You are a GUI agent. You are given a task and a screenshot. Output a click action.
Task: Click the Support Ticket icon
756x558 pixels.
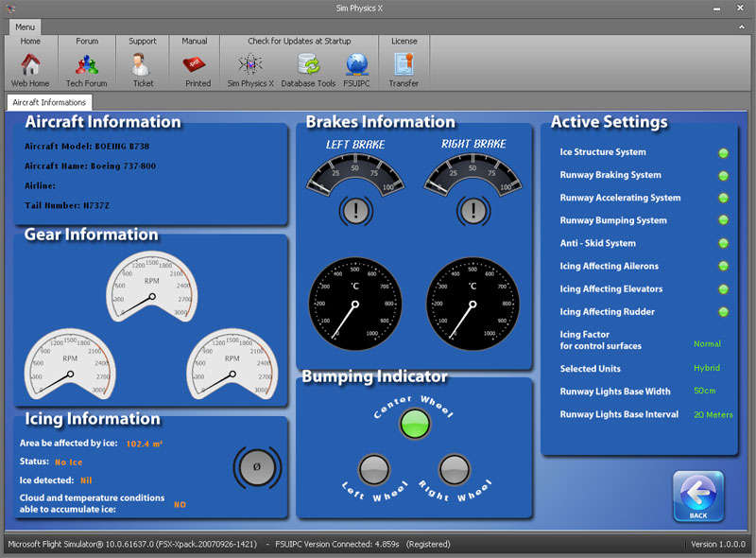tap(143, 65)
